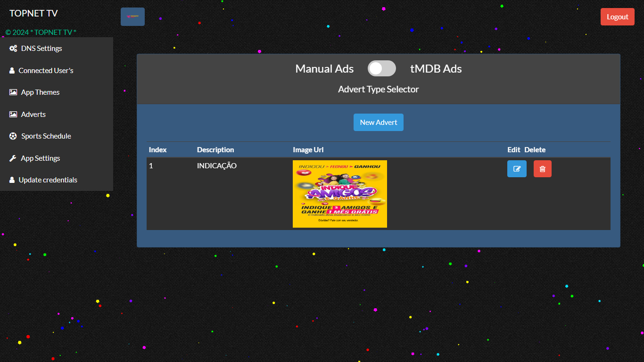Click the TOPNET TV brand title

pyautogui.click(x=33, y=13)
